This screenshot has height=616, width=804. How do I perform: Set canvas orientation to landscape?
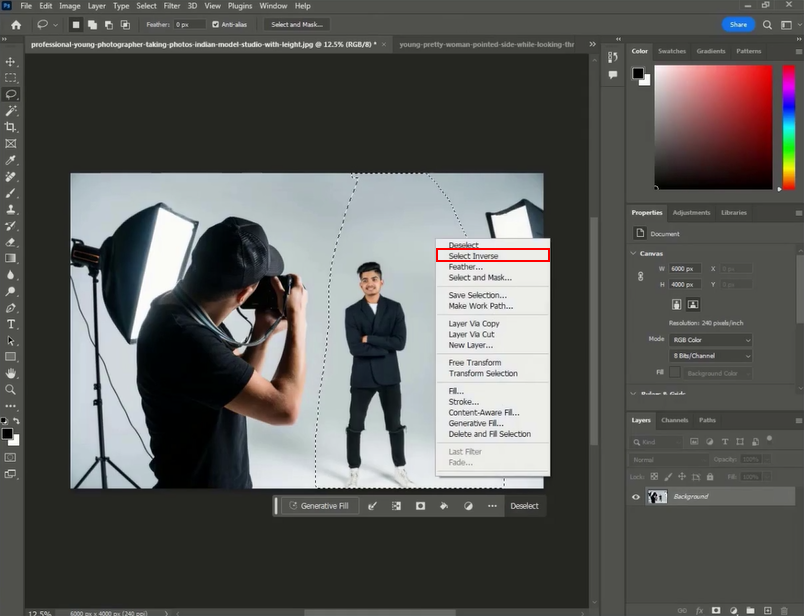[693, 305]
